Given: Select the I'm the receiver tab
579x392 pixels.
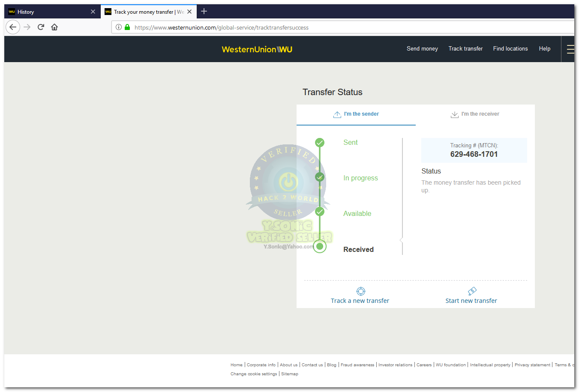Looking at the screenshot, I should click(475, 114).
